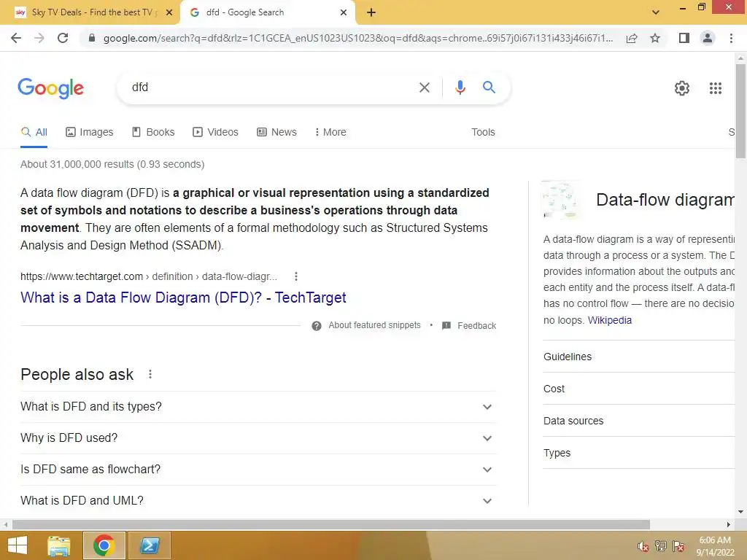Open People also ask options dots
The height and width of the screenshot is (560, 747).
point(150,374)
